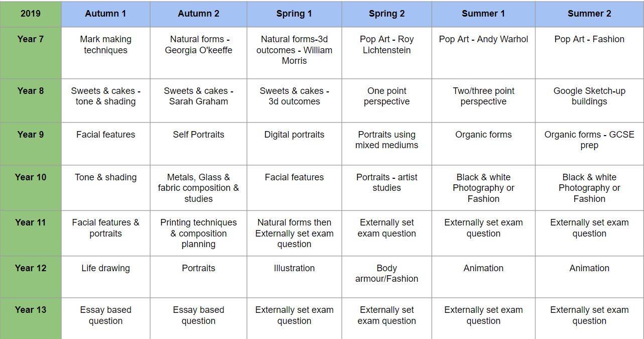Click the Pop Art - Andy Warhol cell

(x=483, y=53)
